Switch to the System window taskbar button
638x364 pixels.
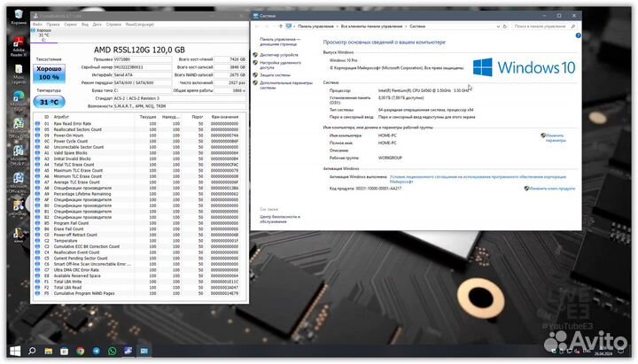click(x=144, y=351)
